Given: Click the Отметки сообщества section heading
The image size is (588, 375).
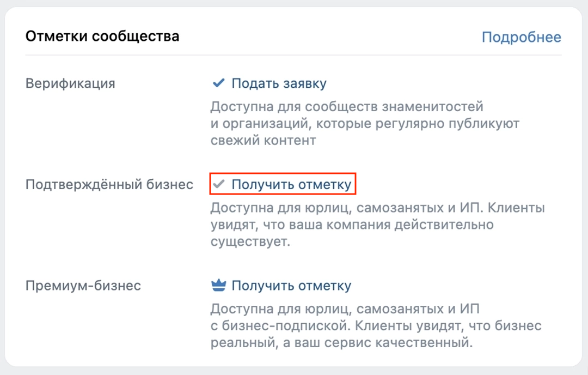Looking at the screenshot, I should pos(102,37).
